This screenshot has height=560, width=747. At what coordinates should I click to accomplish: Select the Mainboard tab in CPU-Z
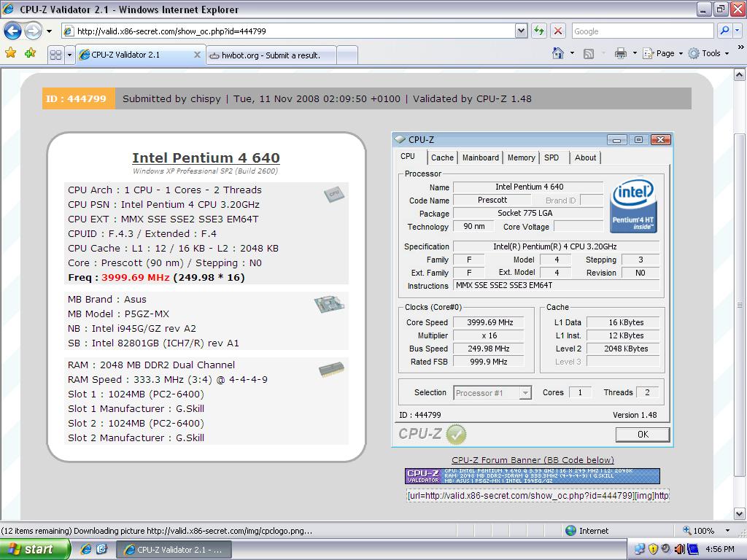point(480,157)
